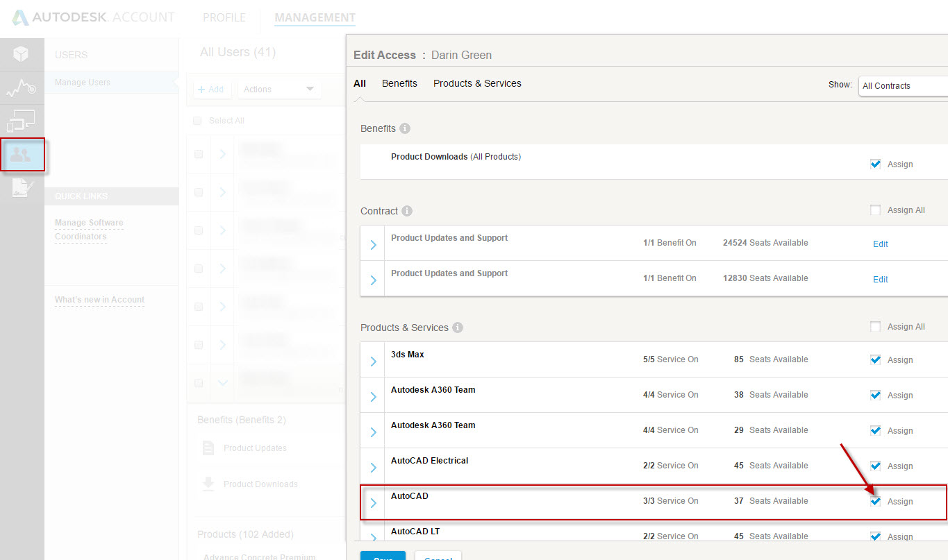948x560 pixels.
Task: Open the Actions dropdown
Action: [279, 89]
